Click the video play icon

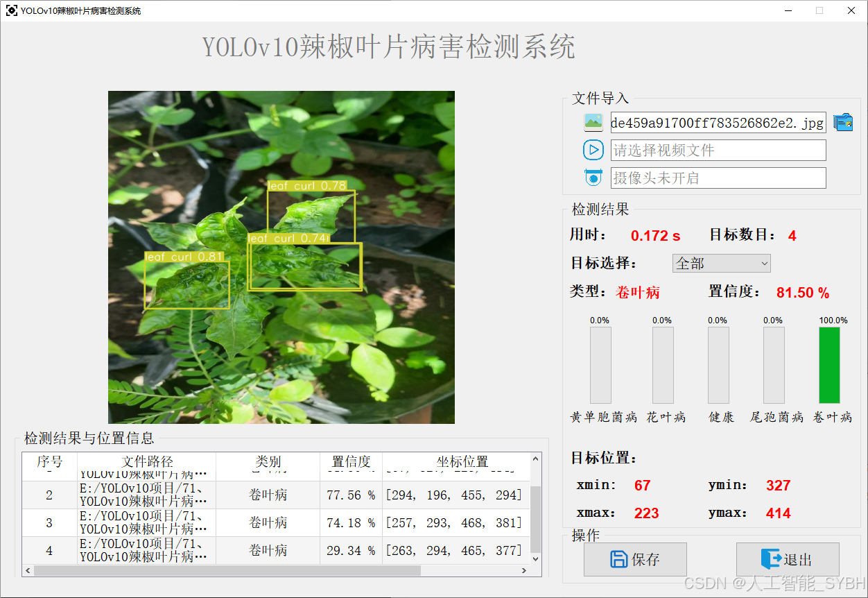coord(593,150)
